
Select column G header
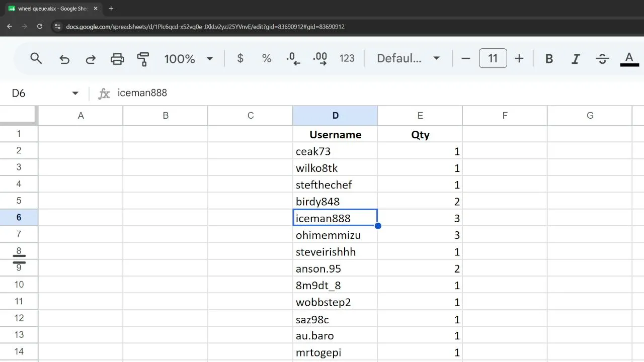[x=590, y=116]
